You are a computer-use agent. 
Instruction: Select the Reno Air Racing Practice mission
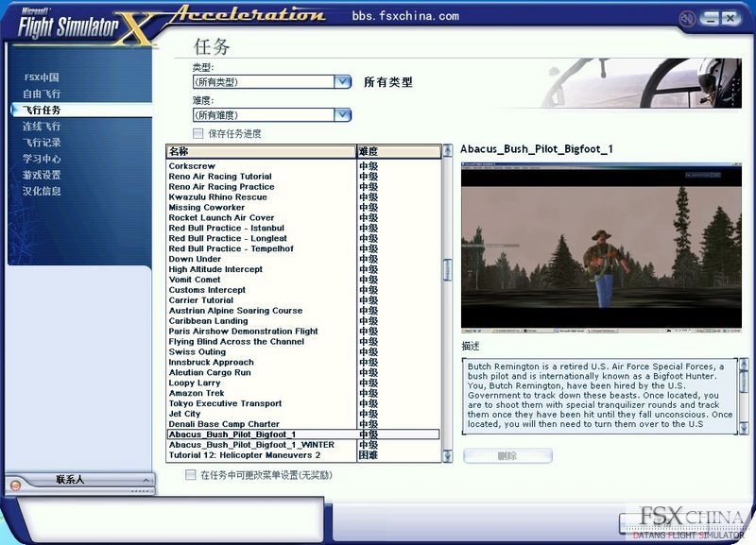221,186
